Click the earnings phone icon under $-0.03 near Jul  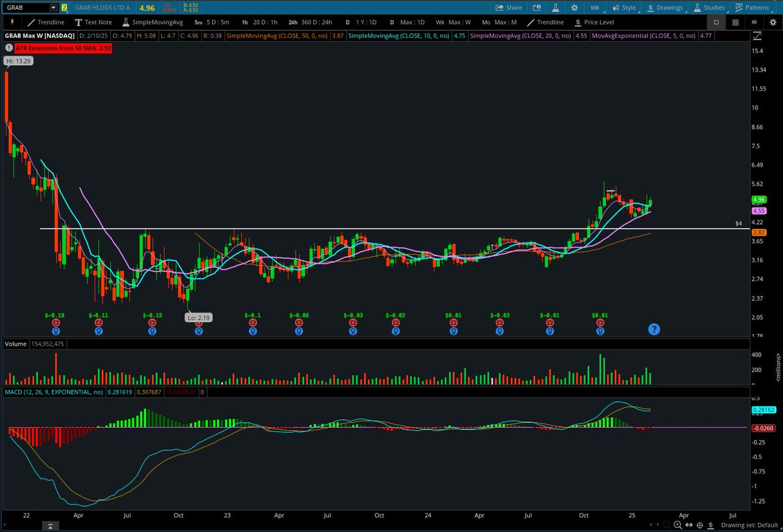(353, 322)
